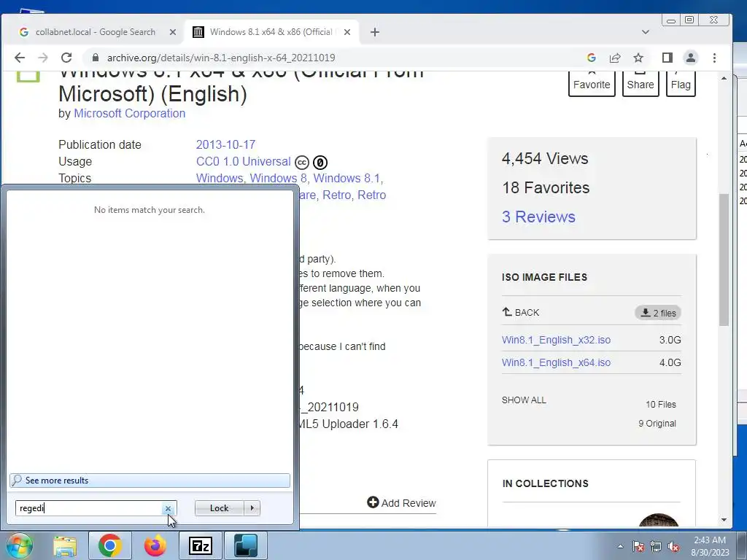Screen dimensions: 747x560
Task: Switch to collabnet.local Google Search tab
Action: [x=94, y=32]
